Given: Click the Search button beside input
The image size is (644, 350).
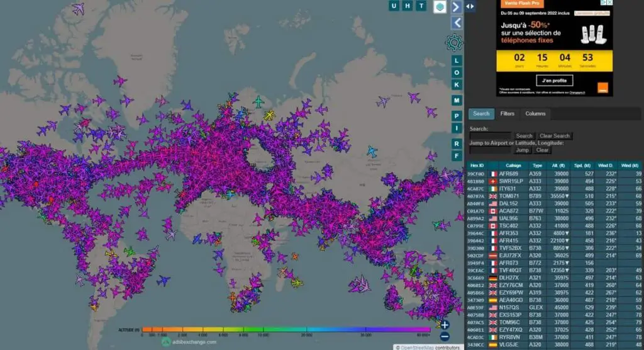Looking at the screenshot, I should click(x=524, y=136).
